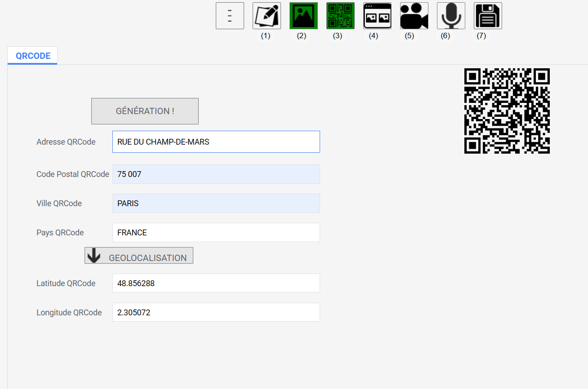Click the generated QR code image

click(x=507, y=111)
